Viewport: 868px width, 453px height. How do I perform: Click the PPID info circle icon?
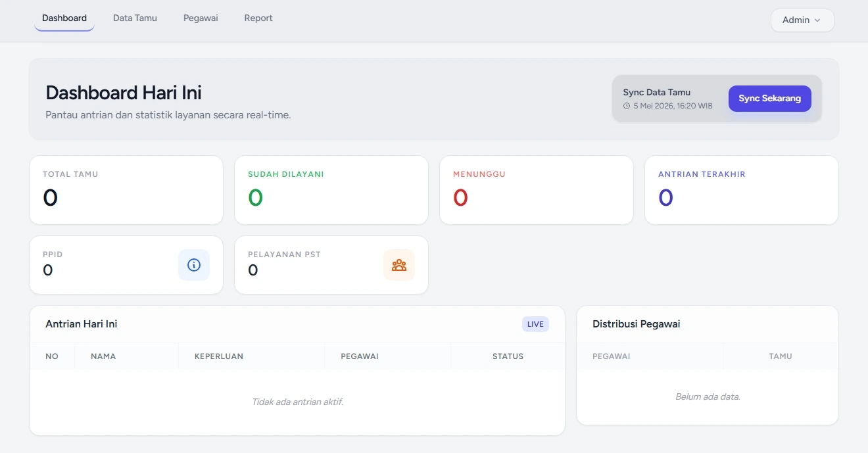[194, 265]
